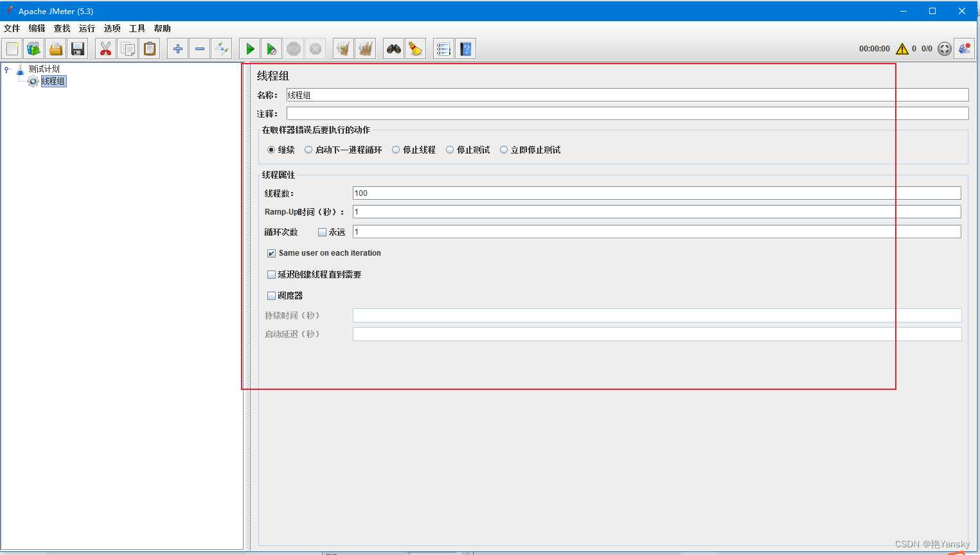
Task: Open the 帮助 menu
Action: point(163,28)
